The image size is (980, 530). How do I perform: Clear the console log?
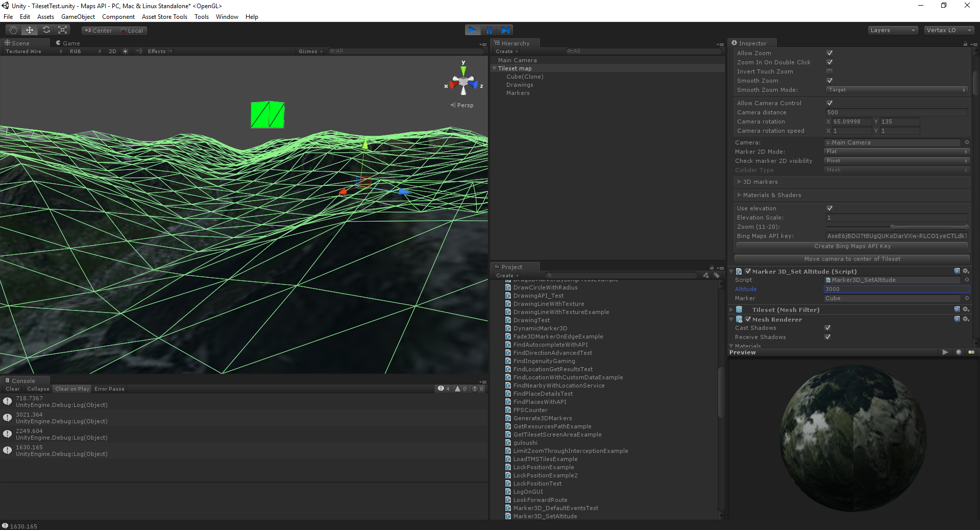tap(13, 389)
